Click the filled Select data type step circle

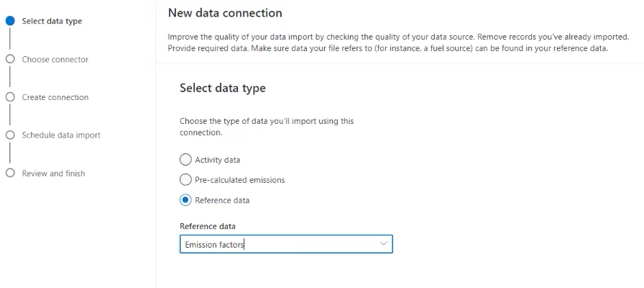coord(10,21)
